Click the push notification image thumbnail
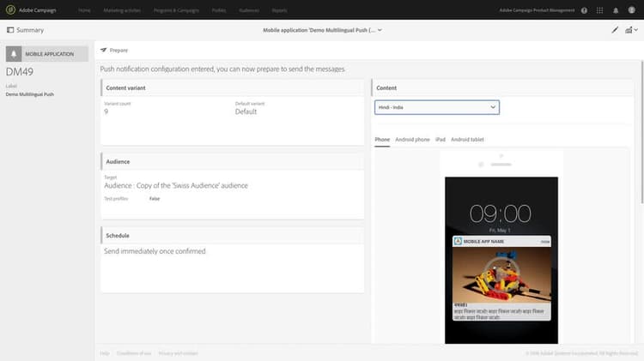 [x=501, y=274]
